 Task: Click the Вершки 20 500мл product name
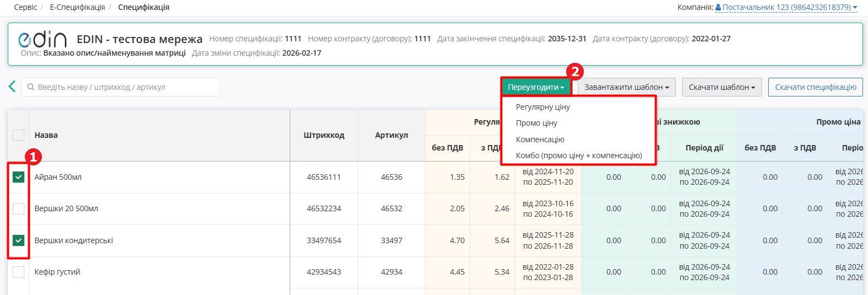[x=66, y=208]
